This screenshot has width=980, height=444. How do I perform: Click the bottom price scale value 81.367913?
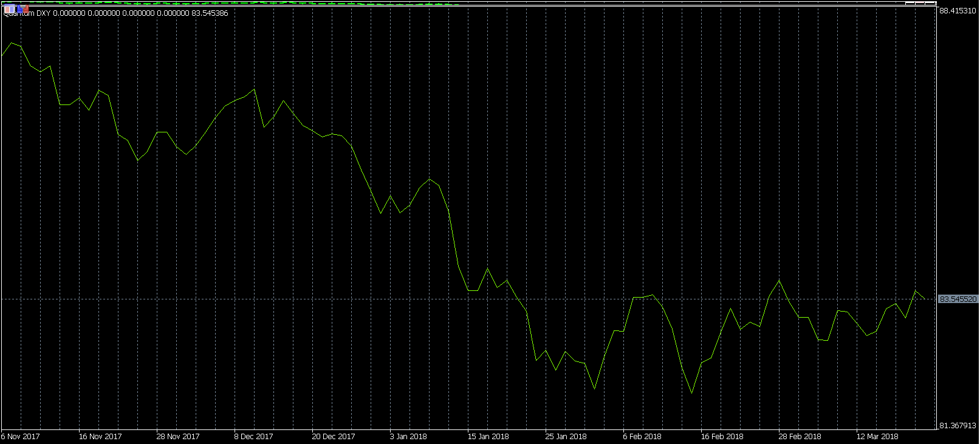tap(958, 426)
